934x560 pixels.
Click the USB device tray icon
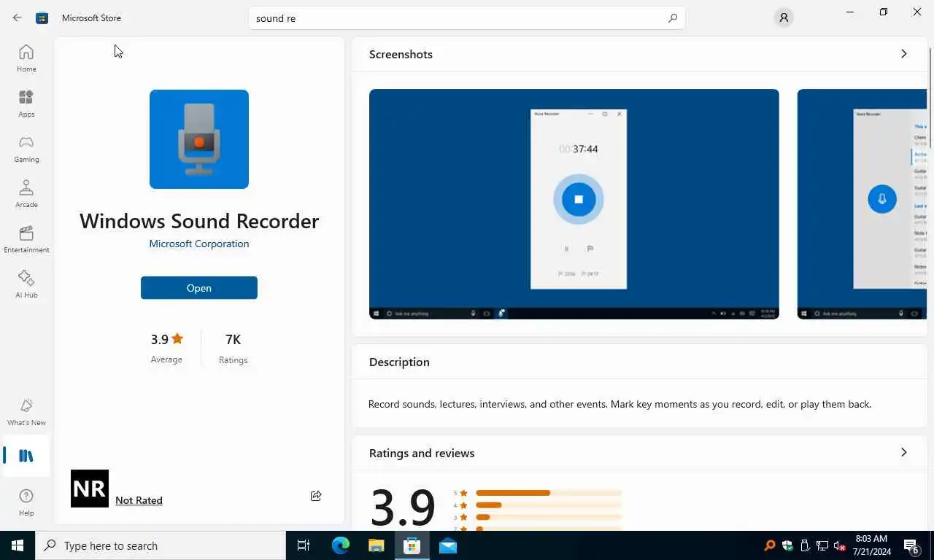tap(805, 545)
